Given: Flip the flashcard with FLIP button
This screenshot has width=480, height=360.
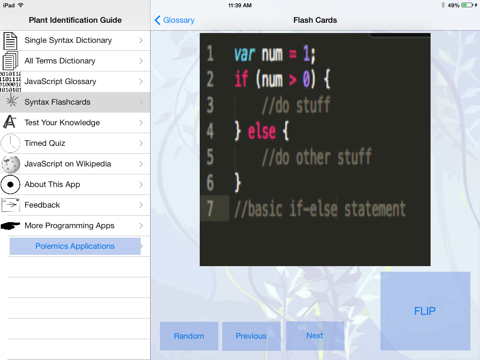Looking at the screenshot, I should click(x=425, y=311).
